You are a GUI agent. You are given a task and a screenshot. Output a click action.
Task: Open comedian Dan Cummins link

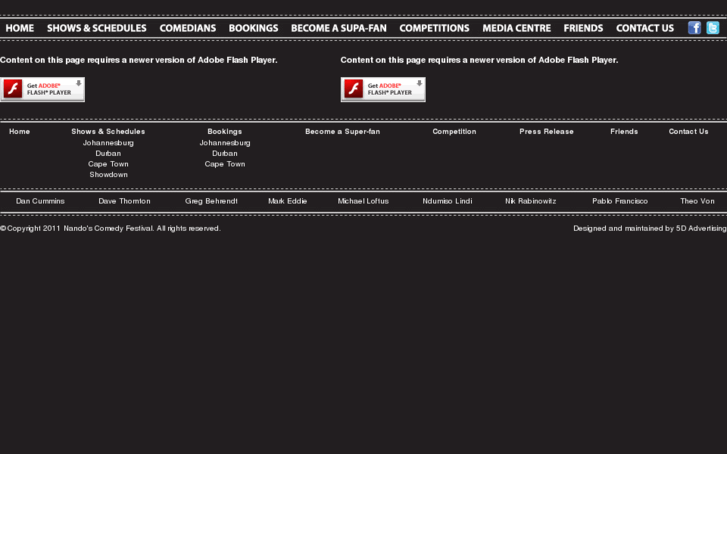40,201
